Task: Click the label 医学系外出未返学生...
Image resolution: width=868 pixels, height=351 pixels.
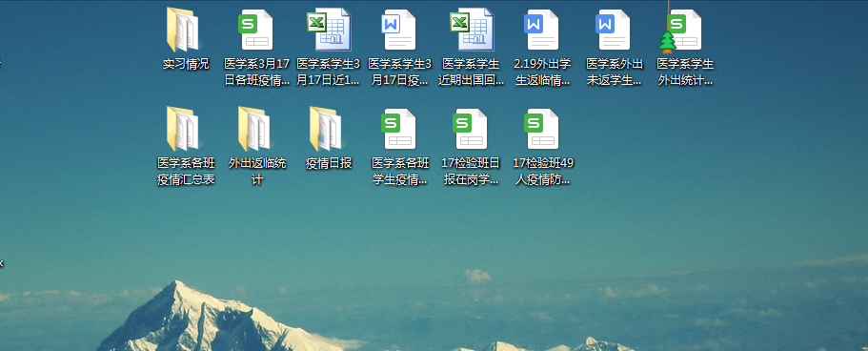Action: pyautogui.click(x=614, y=72)
